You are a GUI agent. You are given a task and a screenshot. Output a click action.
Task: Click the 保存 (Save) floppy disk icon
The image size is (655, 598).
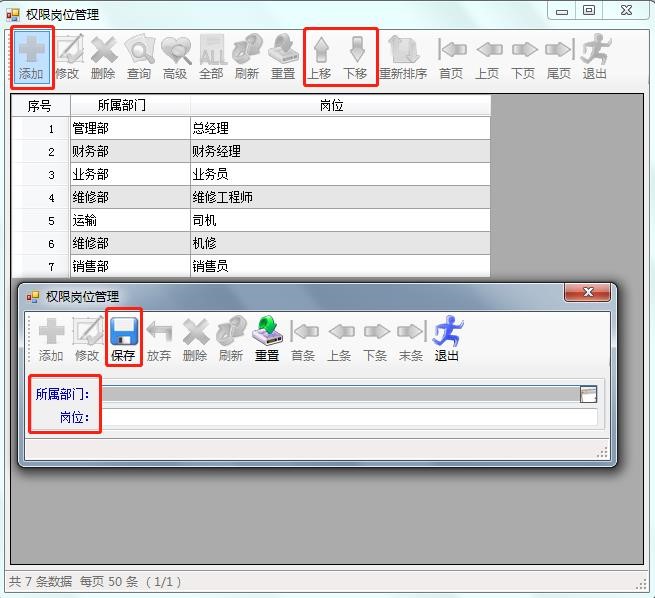124,339
